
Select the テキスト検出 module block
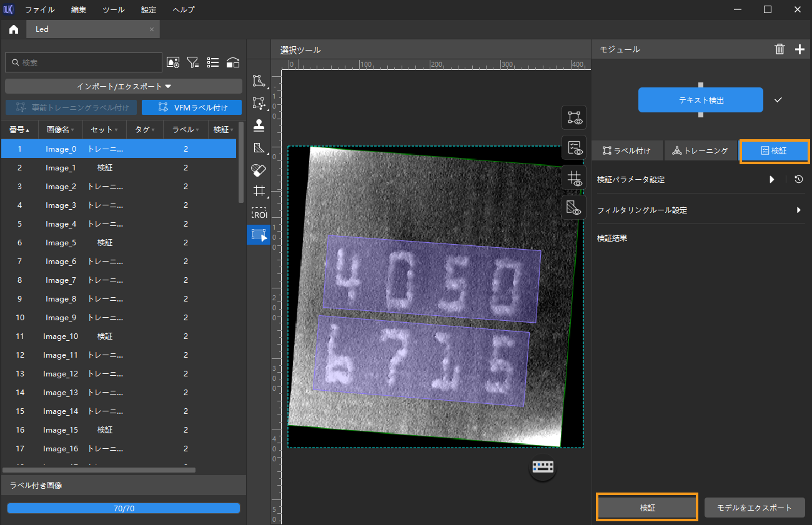click(700, 100)
